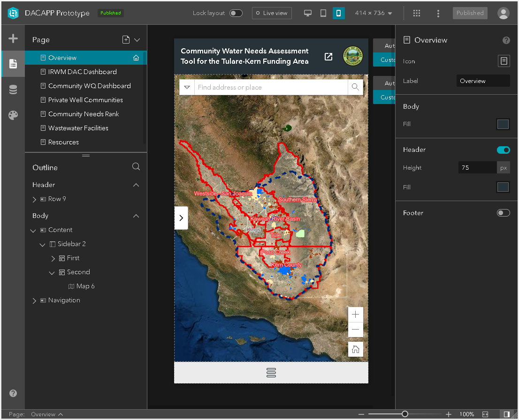Select the Overview page
This screenshot has height=420, width=519.
click(84, 58)
